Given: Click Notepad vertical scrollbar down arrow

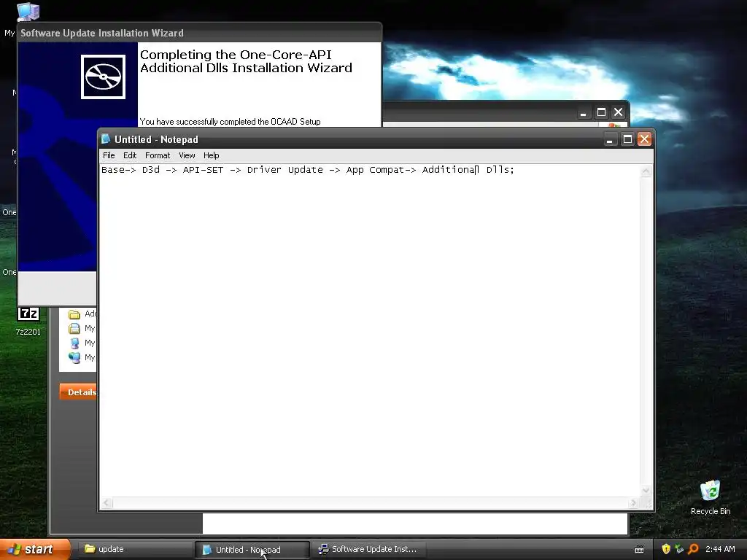Looking at the screenshot, I should tap(646, 490).
